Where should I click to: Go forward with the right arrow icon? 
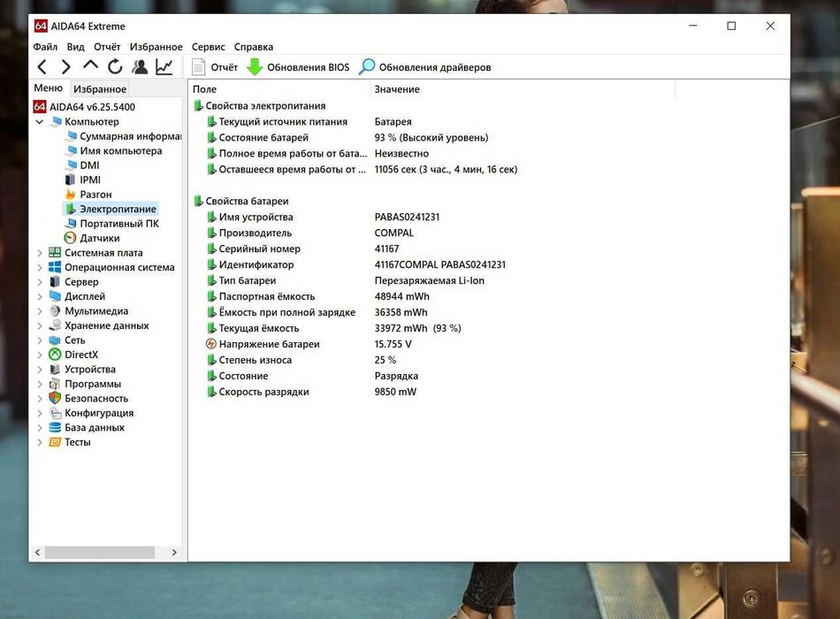click(66, 67)
